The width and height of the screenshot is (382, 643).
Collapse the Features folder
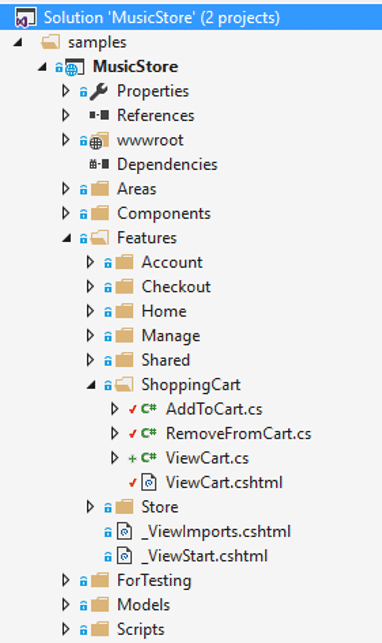tap(67, 238)
